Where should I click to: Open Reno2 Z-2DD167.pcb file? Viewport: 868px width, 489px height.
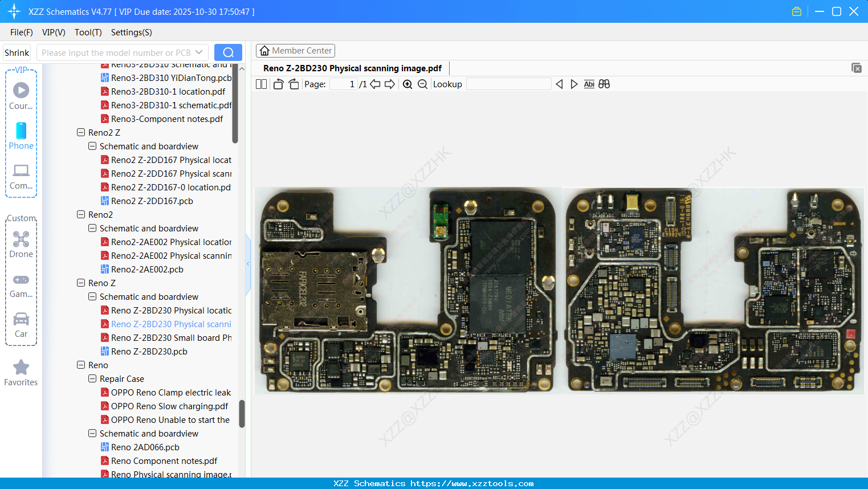152,201
